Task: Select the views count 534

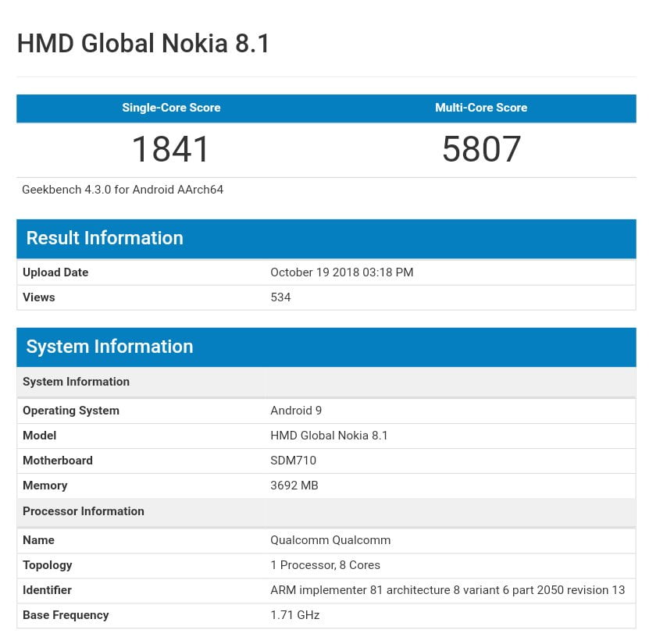Action: click(280, 297)
